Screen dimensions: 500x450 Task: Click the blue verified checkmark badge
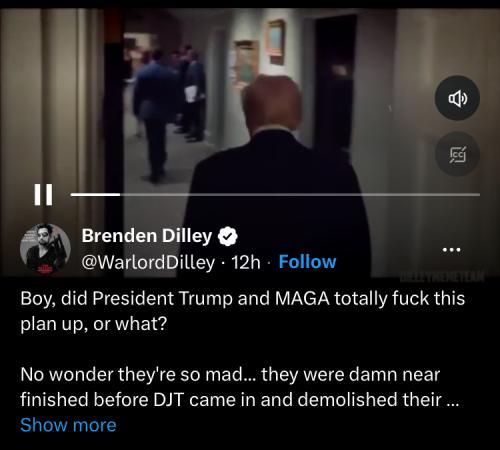point(228,236)
